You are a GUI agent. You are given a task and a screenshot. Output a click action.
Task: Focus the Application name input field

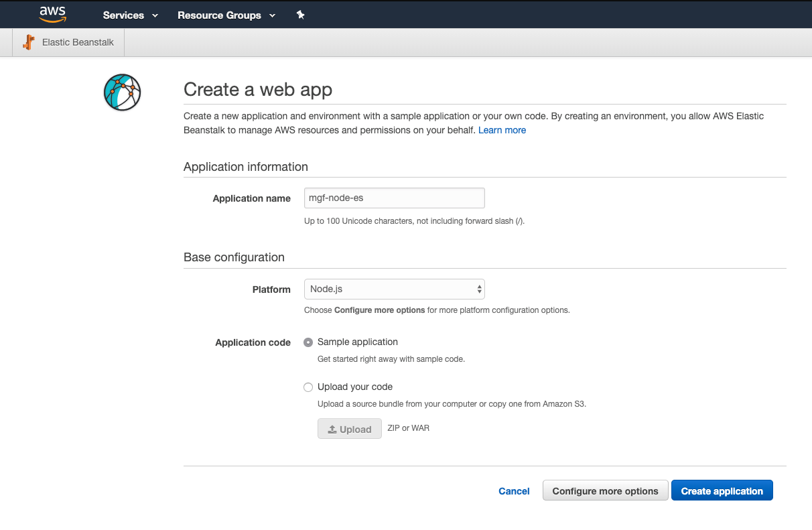click(394, 198)
